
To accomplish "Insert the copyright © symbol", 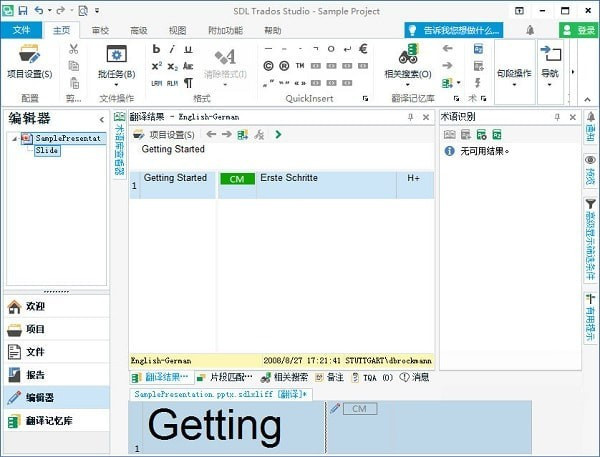I will click(268, 66).
